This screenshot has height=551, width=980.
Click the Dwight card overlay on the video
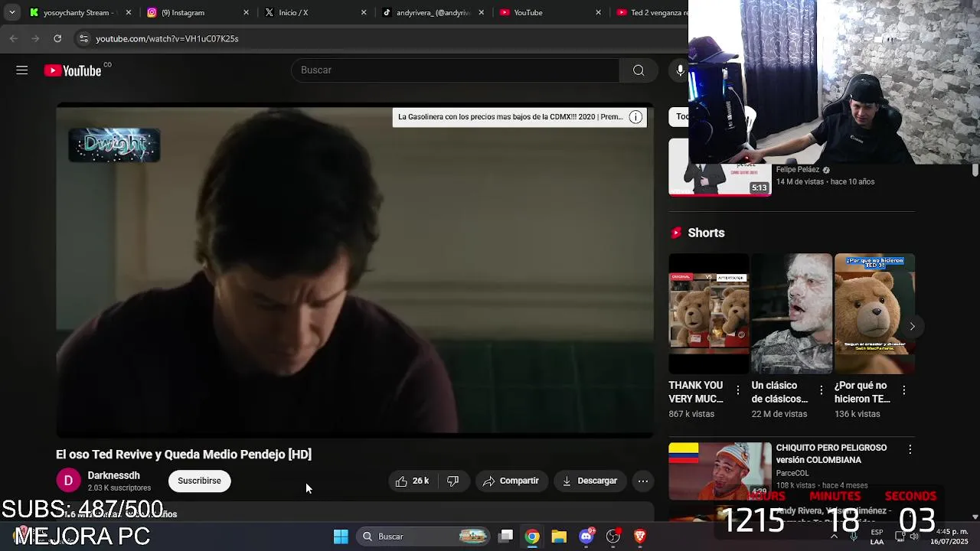click(114, 145)
